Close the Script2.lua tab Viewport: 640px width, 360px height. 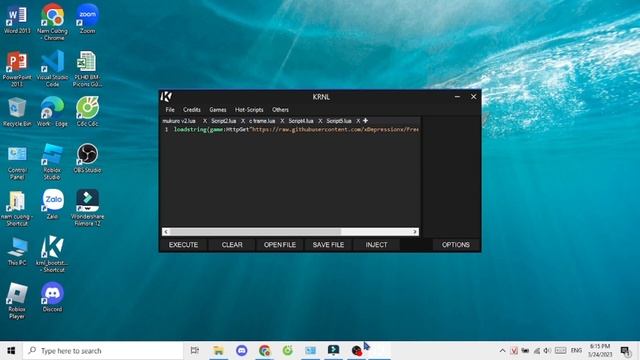pos(243,121)
